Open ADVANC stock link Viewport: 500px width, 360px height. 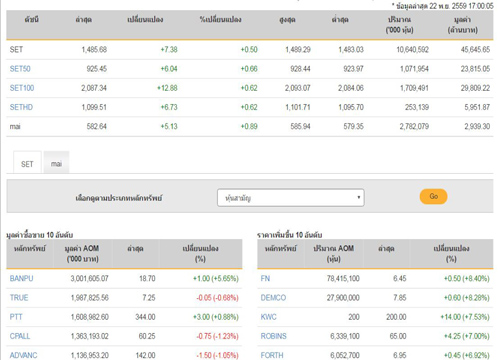pyautogui.click(x=23, y=355)
